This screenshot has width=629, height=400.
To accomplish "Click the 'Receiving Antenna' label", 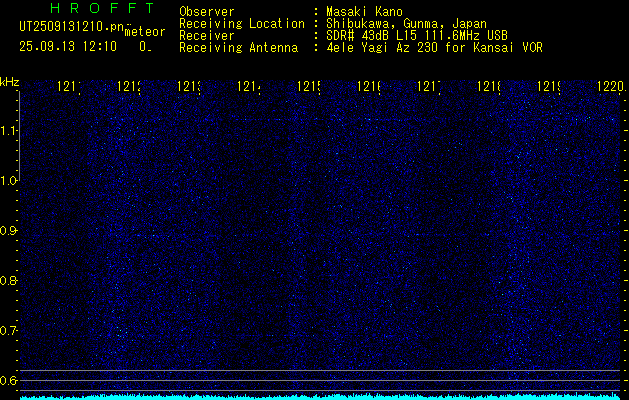I will click(239, 48).
